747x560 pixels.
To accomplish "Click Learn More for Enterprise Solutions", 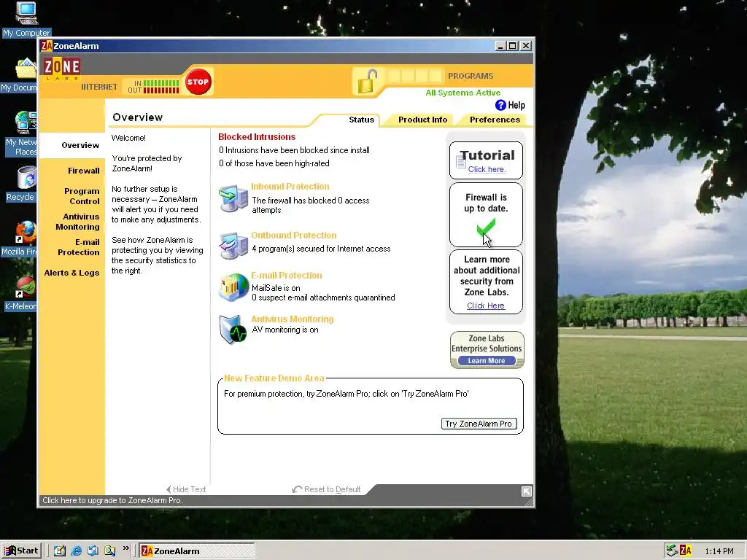I will [x=487, y=361].
